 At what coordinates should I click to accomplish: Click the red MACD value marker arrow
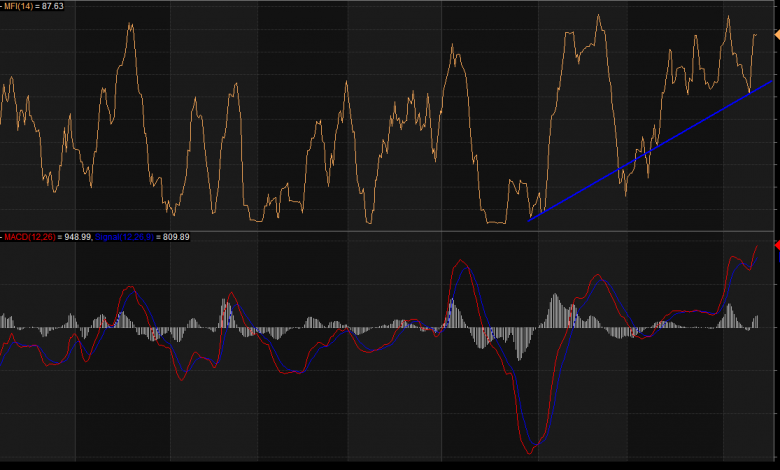tap(775, 245)
